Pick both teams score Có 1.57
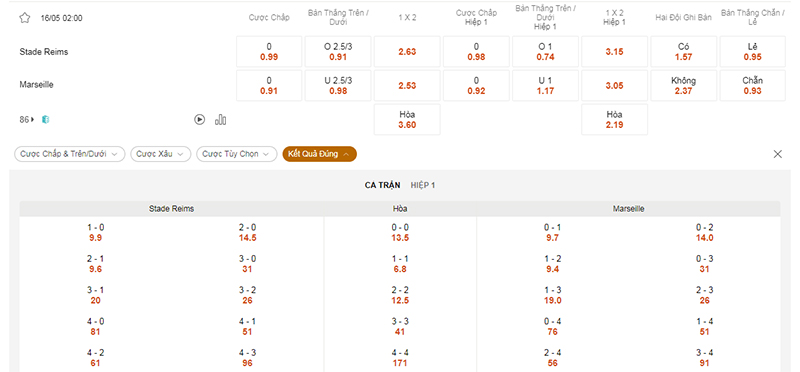Viewport: 800px width, 372px height. 684,52
